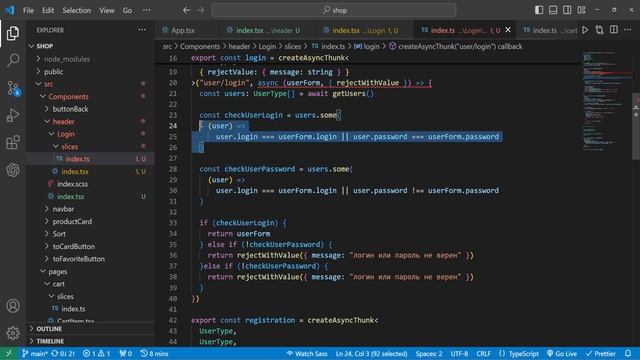Click the 8 mins time tracker
Image resolution: width=640 pixels, height=360 pixels.
coord(154,353)
